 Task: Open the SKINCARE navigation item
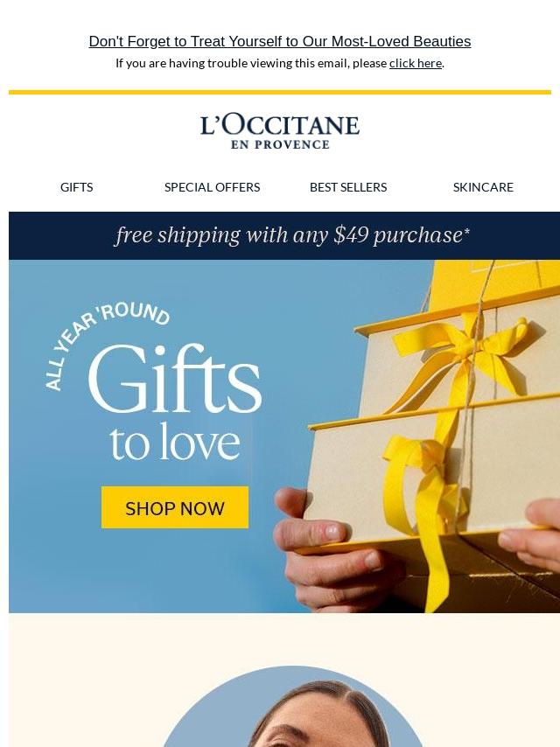click(x=483, y=187)
